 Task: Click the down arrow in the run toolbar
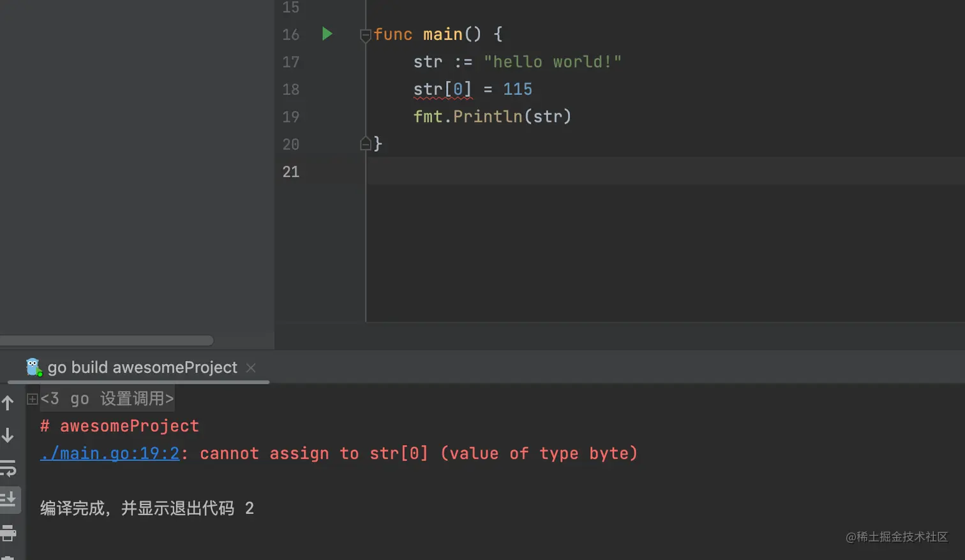click(8, 436)
